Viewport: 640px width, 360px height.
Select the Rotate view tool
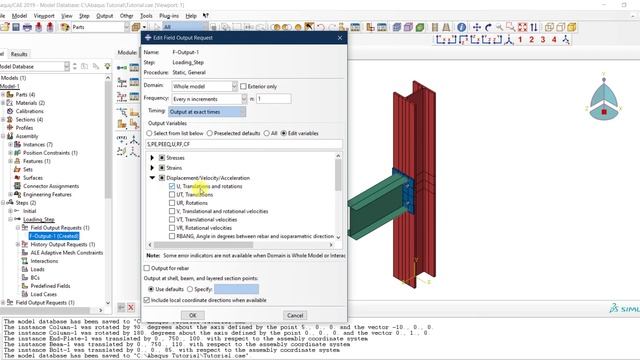coord(488,27)
